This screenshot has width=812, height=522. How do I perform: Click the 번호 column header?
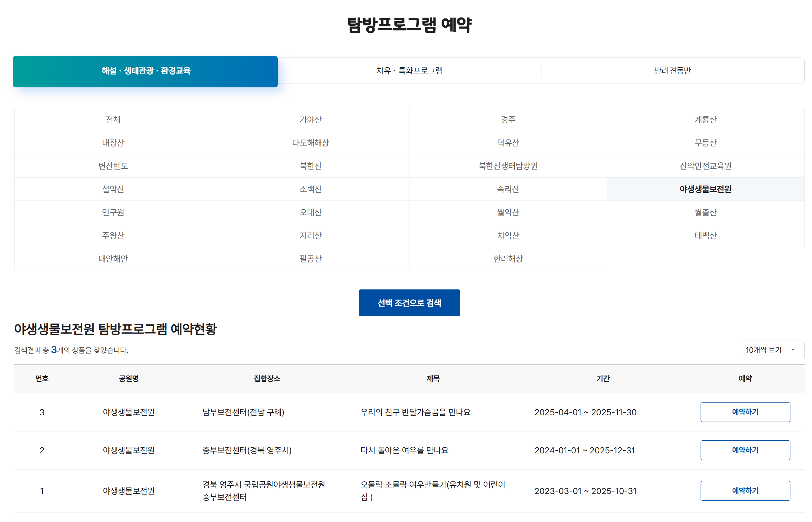[x=42, y=378]
